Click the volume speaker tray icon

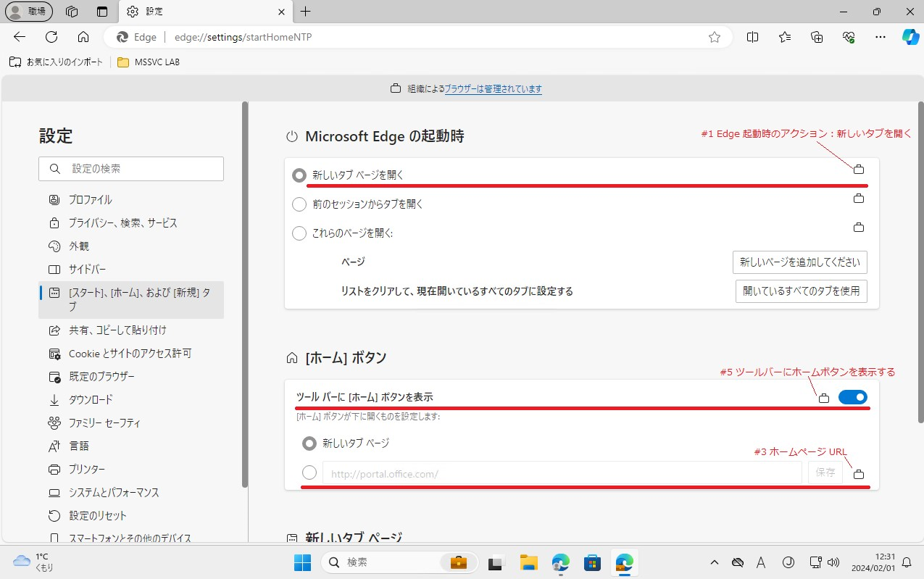point(833,562)
